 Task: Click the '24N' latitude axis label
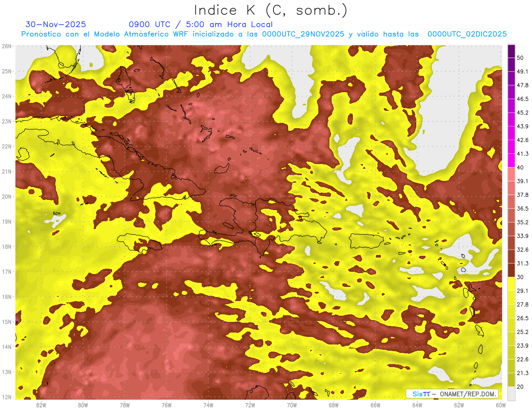click(6, 96)
